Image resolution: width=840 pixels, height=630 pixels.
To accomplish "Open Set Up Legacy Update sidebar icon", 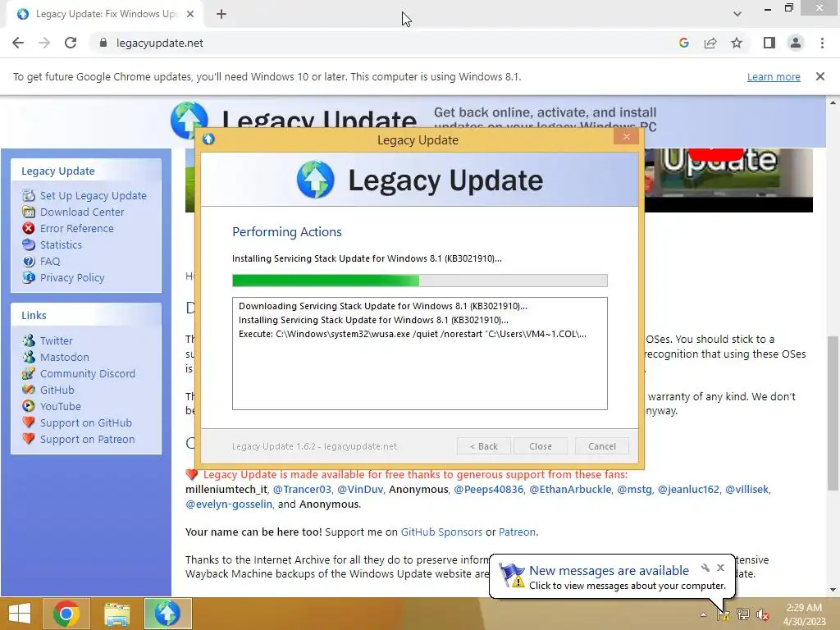I will [x=29, y=195].
